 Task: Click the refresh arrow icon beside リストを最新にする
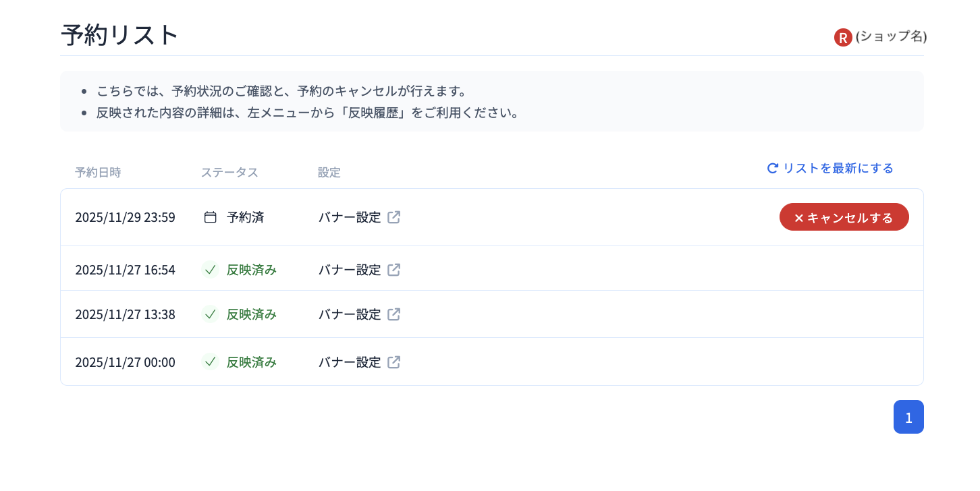(x=773, y=168)
